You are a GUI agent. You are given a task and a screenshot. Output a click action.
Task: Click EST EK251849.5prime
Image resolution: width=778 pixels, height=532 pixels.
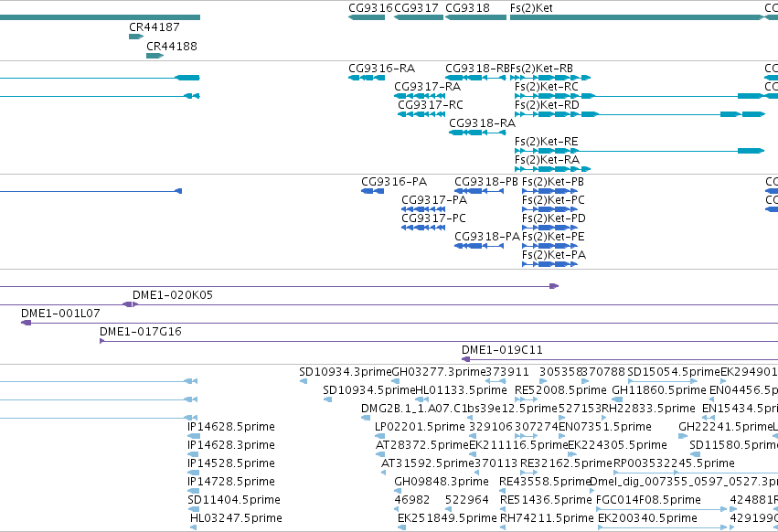[402, 527]
